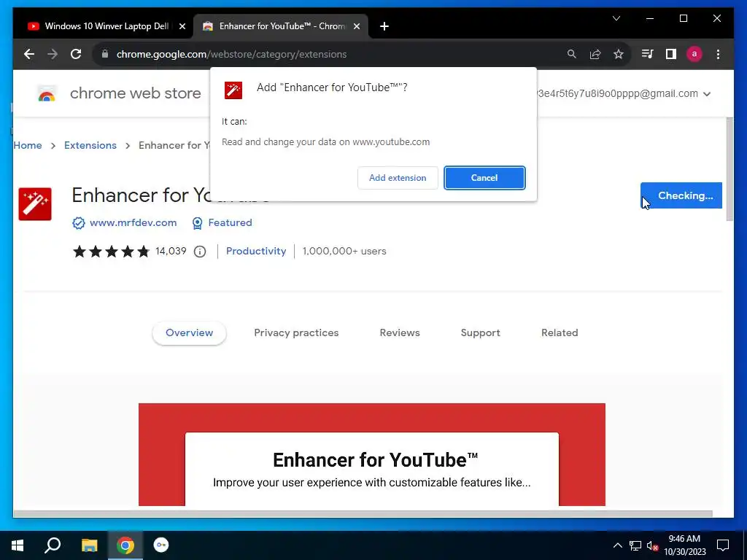Image resolution: width=747 pixels, height=560 pixels.
Task: Cancel the add extension dialog
Action: click(484, 178)
